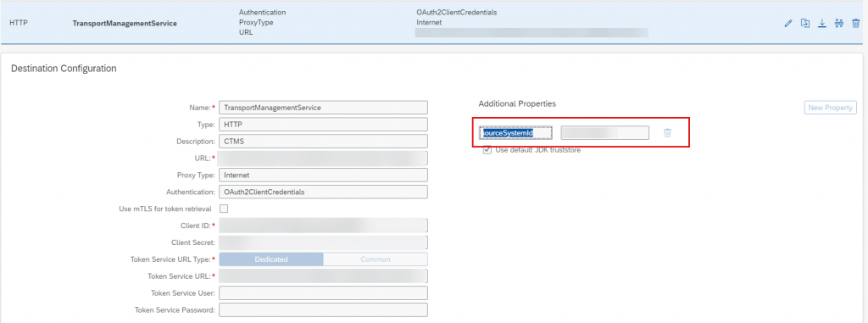
Task: Click the HTTP type text in destination row
Action: click(19, 23)
